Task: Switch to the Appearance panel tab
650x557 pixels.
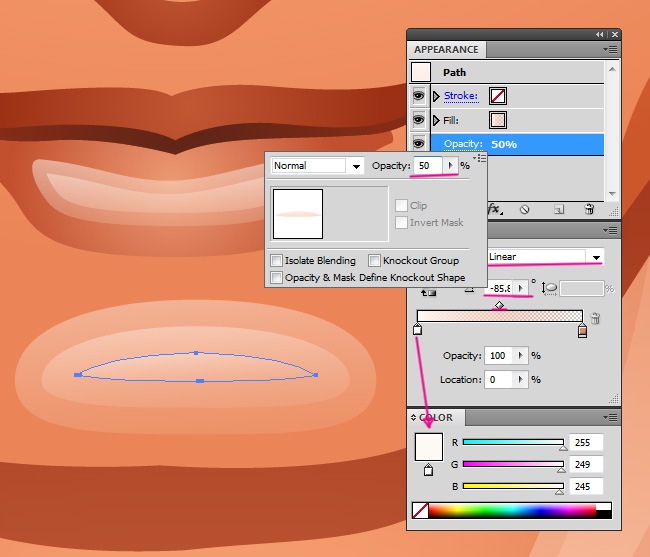Action: click(446, 50)
